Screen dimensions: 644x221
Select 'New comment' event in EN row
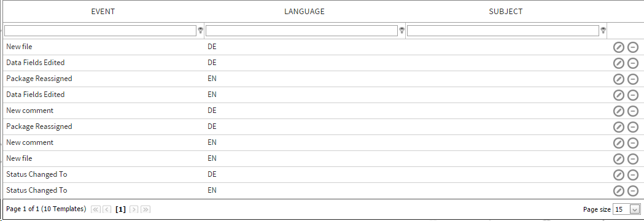point(29,142)
